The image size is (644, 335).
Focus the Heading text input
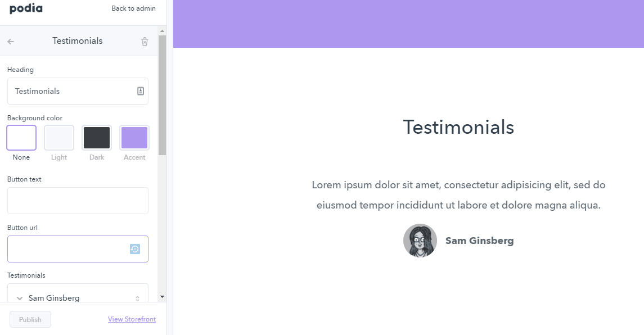(78, 91)
